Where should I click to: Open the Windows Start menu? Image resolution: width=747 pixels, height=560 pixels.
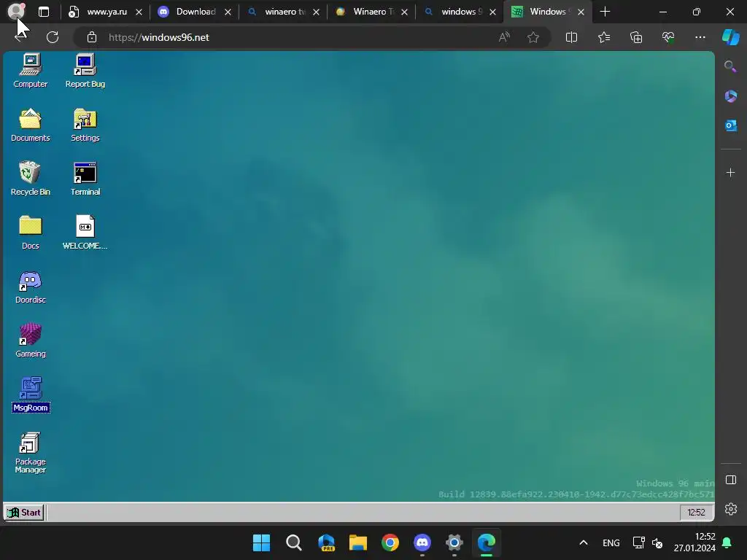[261, 542]
